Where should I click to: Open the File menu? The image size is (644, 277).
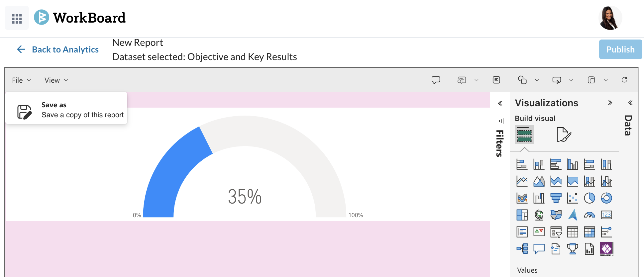point(21,80)
